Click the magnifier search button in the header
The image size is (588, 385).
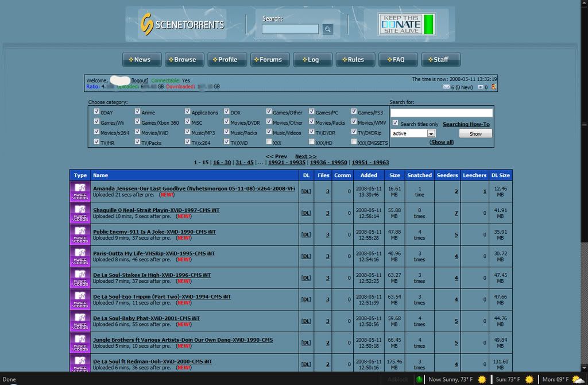click(x=328, y=29)
